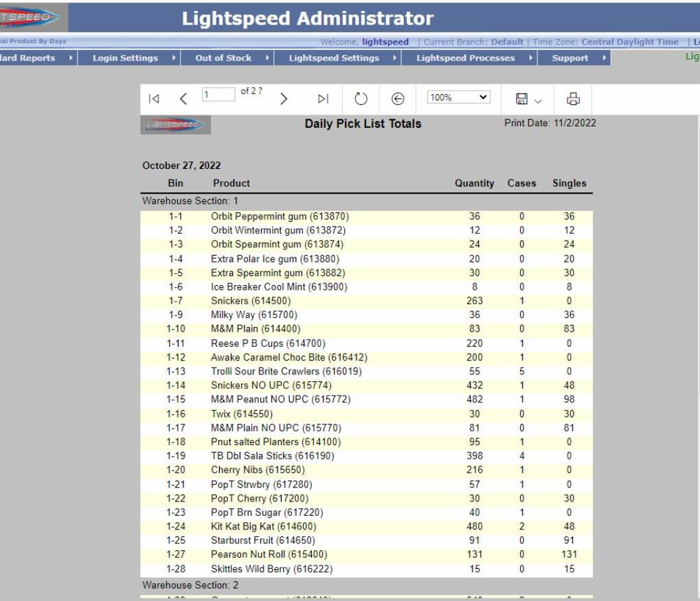Go to first page of report
The image size is (700, 601).
point(154,99)
